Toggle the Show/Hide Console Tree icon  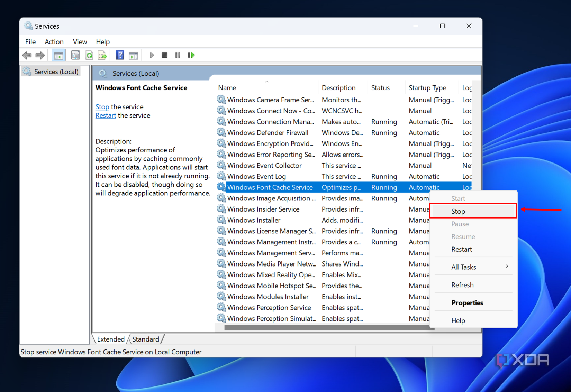click(x=58, y=55)
